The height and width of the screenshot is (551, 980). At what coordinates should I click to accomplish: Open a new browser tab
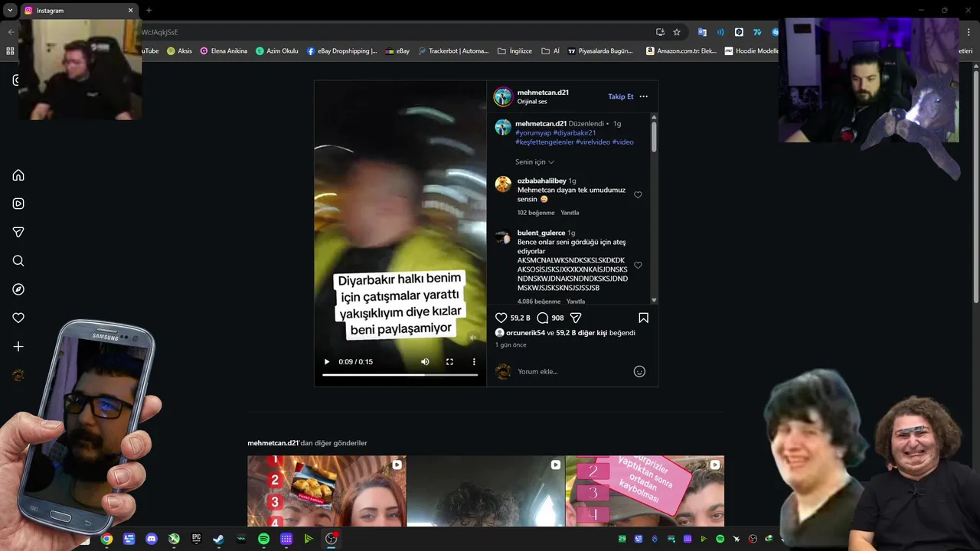pos(149,10)
